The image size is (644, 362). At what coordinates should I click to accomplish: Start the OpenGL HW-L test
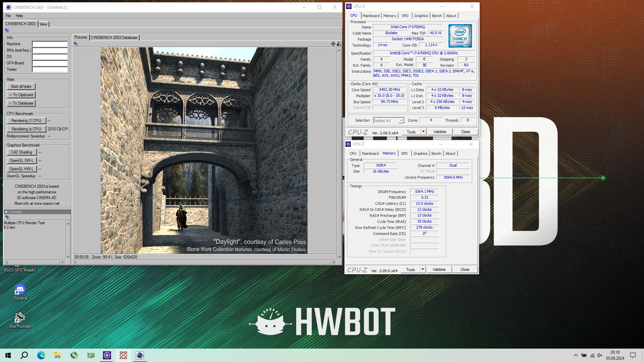21,169
